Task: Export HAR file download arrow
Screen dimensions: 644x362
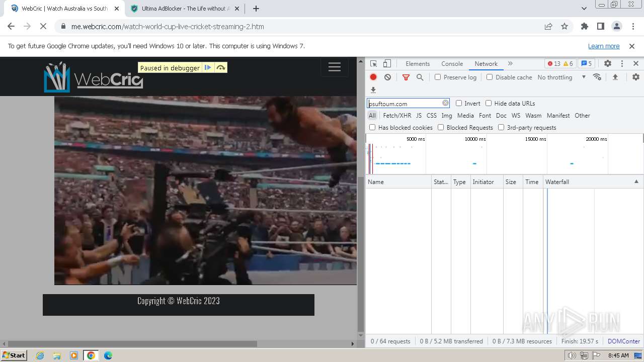Action: [x=373, y=90]
